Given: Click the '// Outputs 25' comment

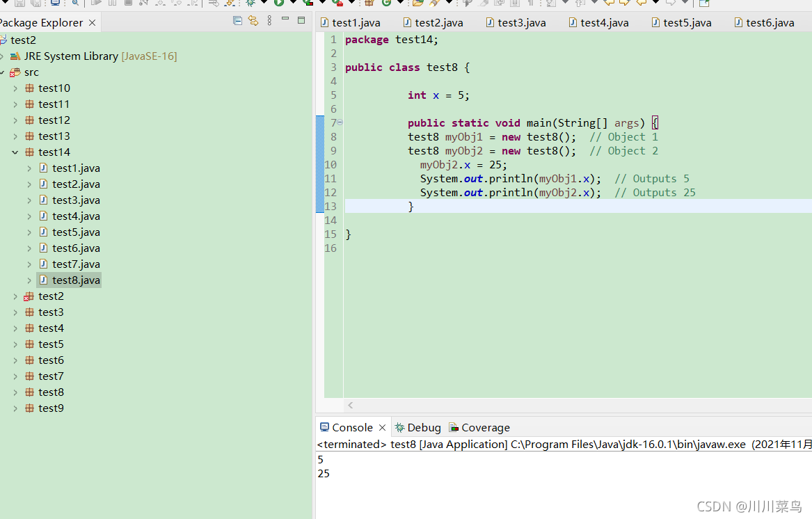Looking at the screenshot, I should pos(655,193).
